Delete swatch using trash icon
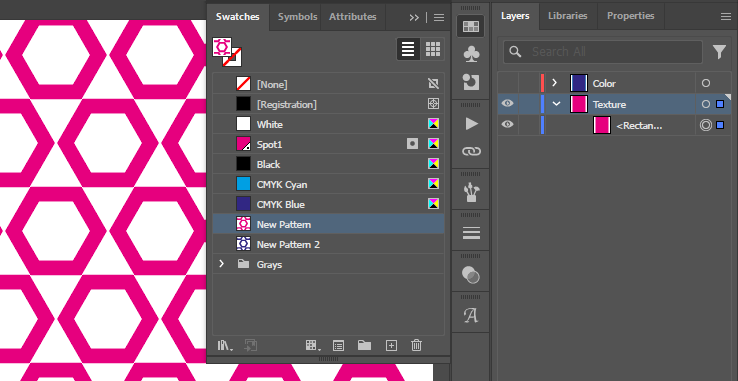This screenshot has width=738, height=381. point(416,345)
